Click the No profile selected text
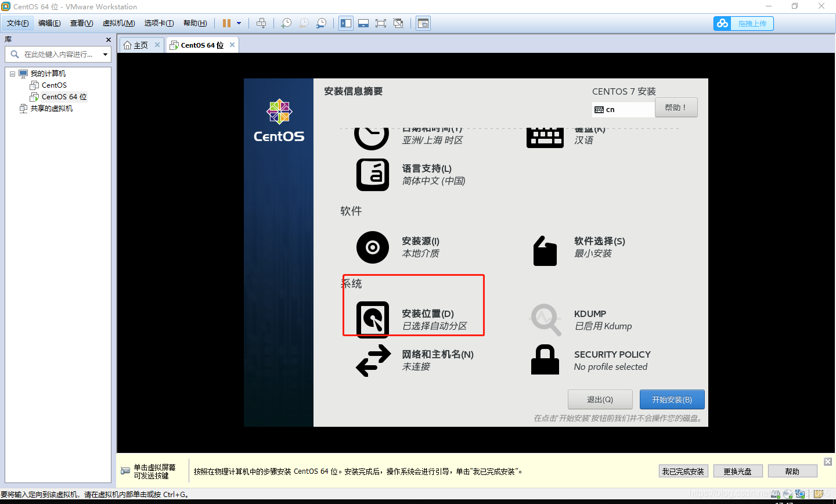Screen dimensions: 836x504 tap(611, 367)
